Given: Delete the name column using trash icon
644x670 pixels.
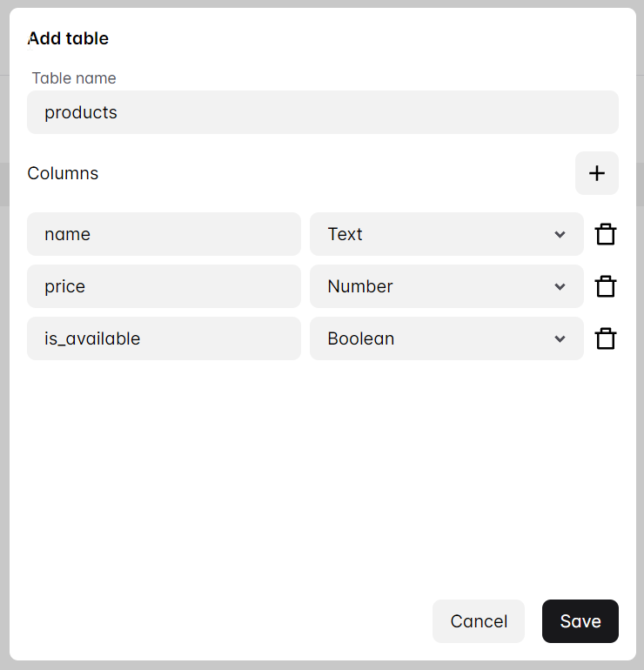Looking at the screenshot, I should point(606,234).
